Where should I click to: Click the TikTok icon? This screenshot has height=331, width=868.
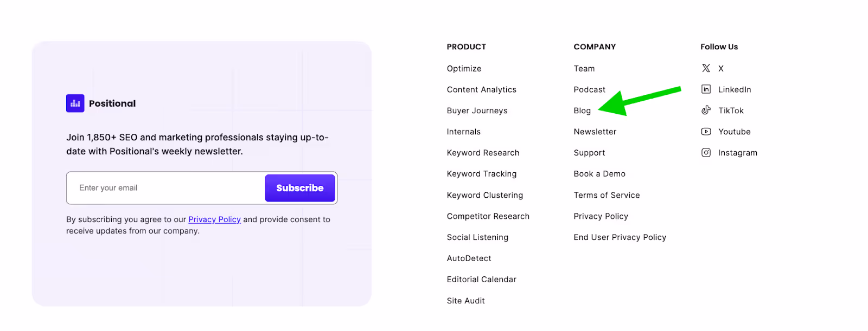pyautogui.click(x=706, y=111)
